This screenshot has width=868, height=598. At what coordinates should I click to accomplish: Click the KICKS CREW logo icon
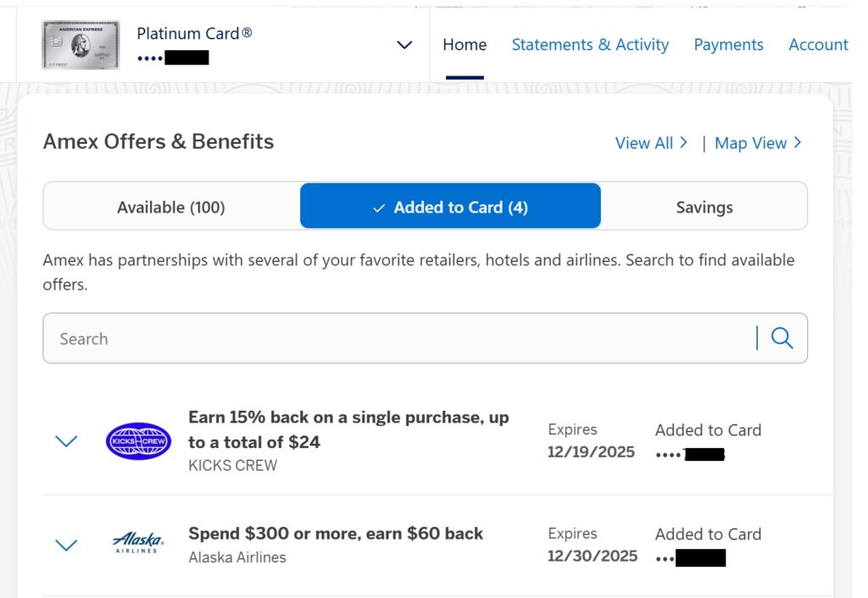(138, 441)
